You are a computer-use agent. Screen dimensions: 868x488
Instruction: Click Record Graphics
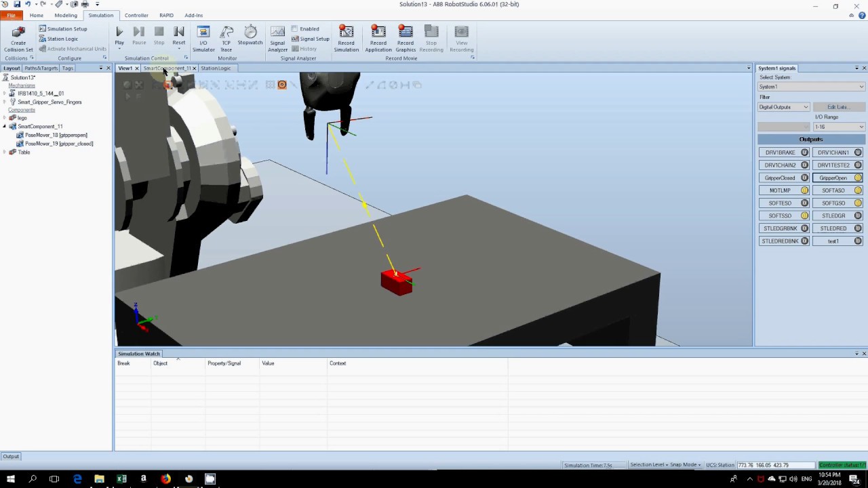pos(406,39)
